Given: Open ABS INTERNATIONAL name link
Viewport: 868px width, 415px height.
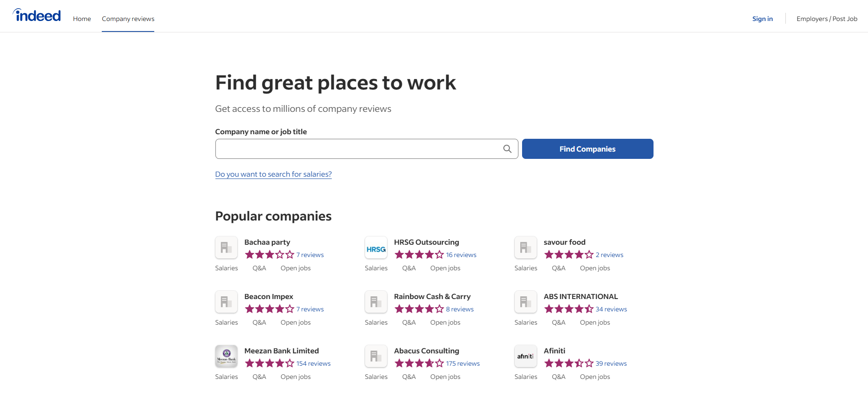Looking at the screenshot, I should tap(580, 296).
